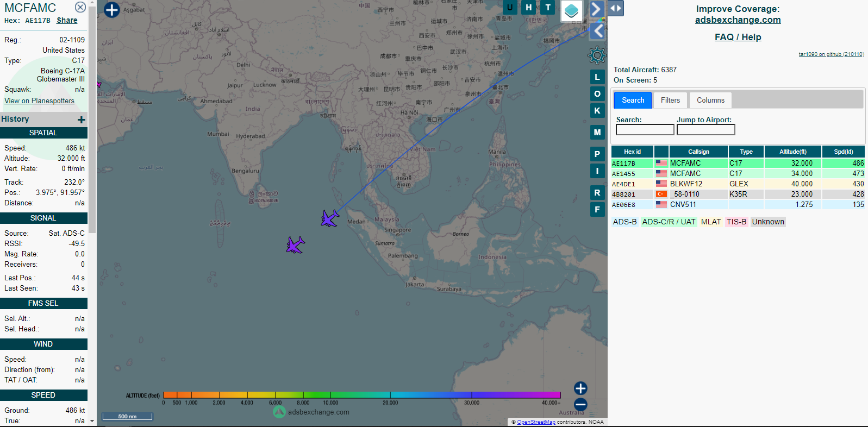Image resolution: width=868 pixels, height=427 pixels.
Task: Close the MCFAMC aircraft info panel
Action: click(80, 7)
